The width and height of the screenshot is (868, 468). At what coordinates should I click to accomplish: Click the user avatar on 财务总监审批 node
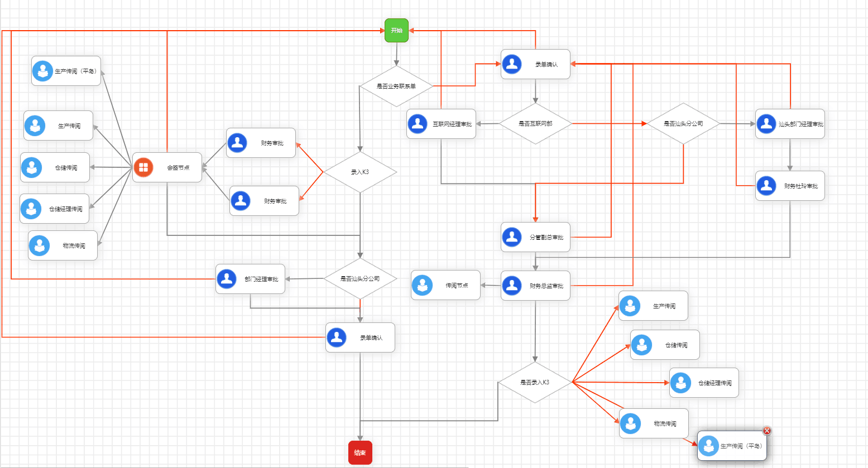pyautogui.click(x=512, y=286)
